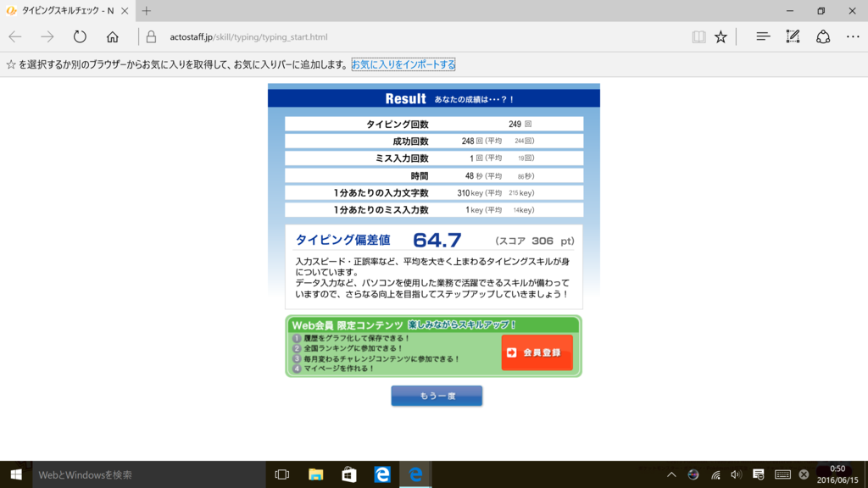Activate the Make a Web Note pen icon
Image resolution: width=868 pixels, height=488 pixels.
tap(792, 36)
